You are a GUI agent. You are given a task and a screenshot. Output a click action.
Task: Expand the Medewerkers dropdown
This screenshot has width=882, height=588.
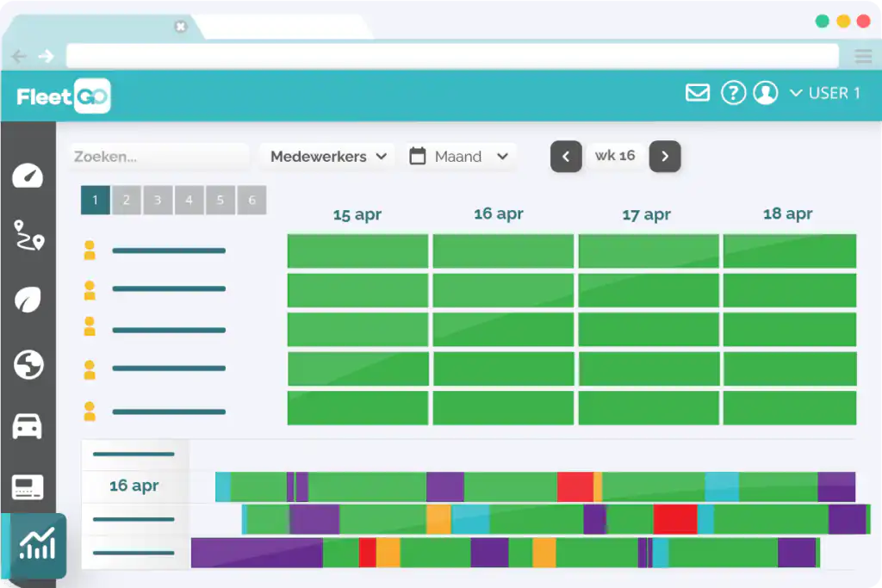tap(327, 157)
